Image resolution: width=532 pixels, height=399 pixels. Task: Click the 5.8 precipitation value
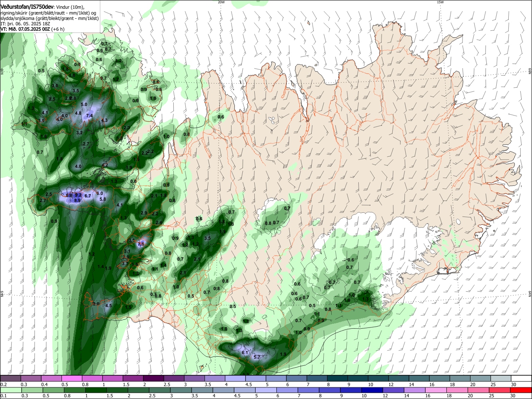pyautogui.click(x=103, y=199)
